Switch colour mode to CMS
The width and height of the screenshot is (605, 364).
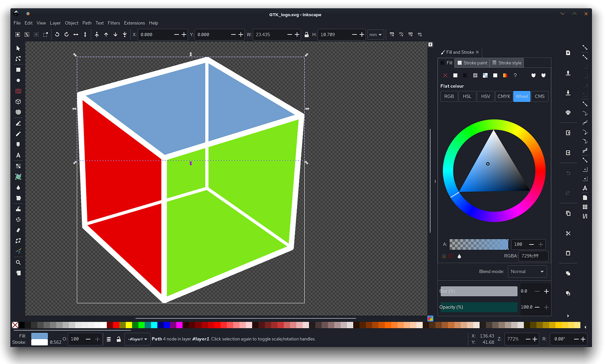pyautogui.click(x=540, y=96)
